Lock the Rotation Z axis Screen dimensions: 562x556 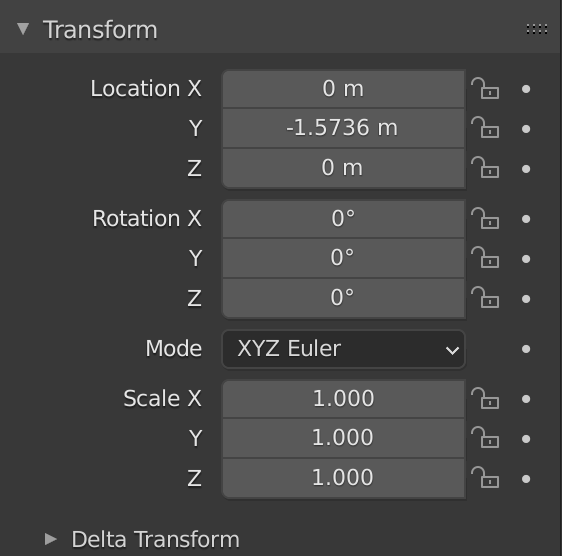pyautogui.click(x=485, y=298)
